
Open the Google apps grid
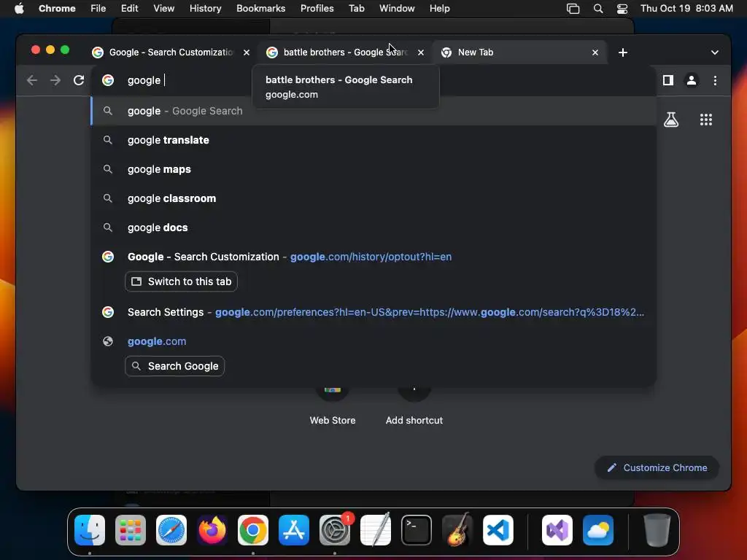(x=706, y=120)
